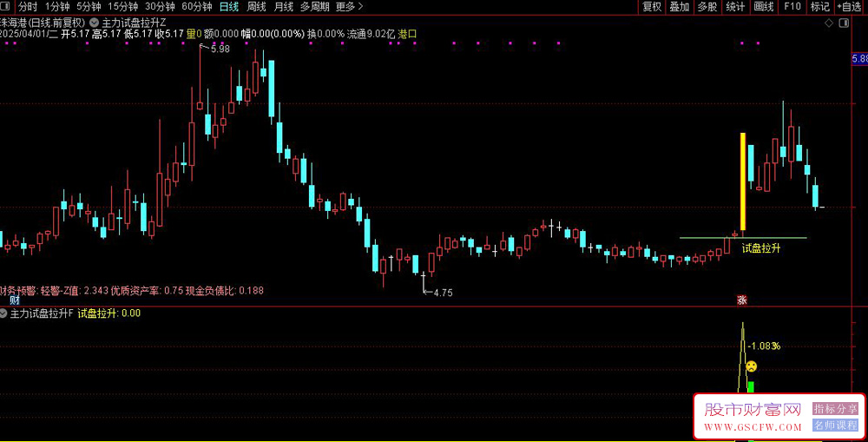This screenshot has width=868, height=442.
Task: Click the 叠加 overlay button
Action: [x=680, y=7]
